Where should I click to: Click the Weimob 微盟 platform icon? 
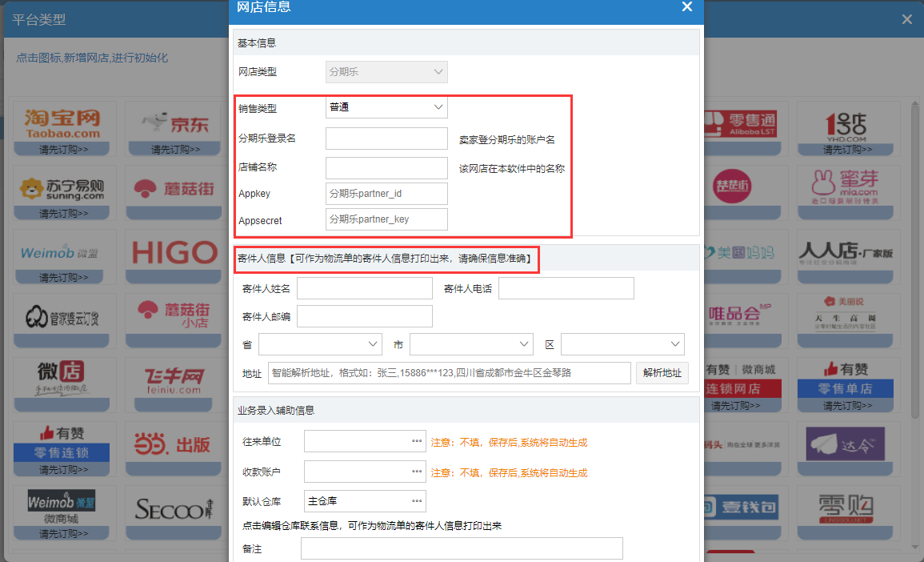[x=59, y=253]
